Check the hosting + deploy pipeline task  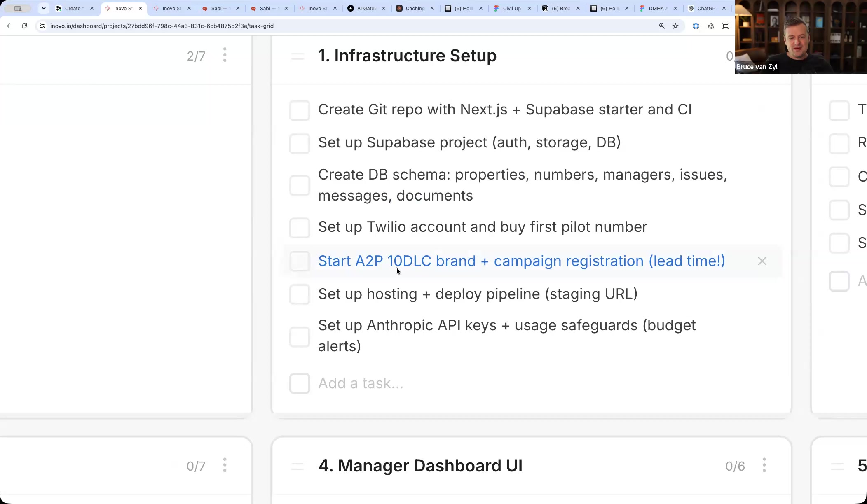click(x=300, y=294)
